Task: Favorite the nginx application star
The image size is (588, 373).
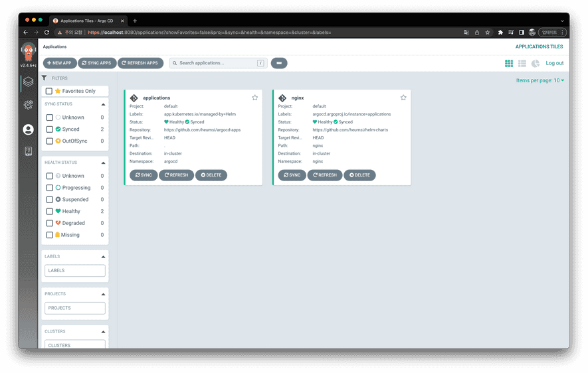Action: pyautogui.click(x=403, y=98)
